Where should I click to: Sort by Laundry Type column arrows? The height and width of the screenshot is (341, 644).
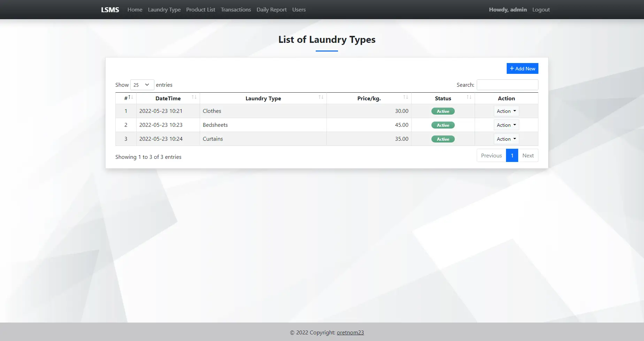coord(321,97)
